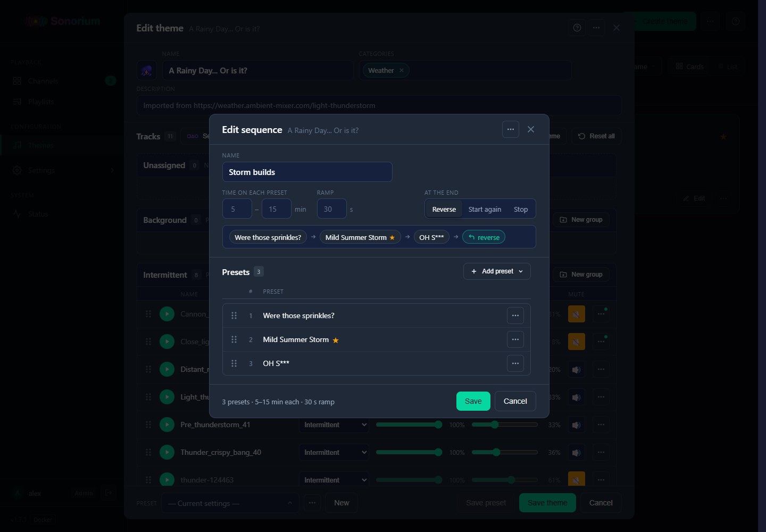Unmute the Cannon track
This screenshot has width=766, height=532.
pos(577,314)
